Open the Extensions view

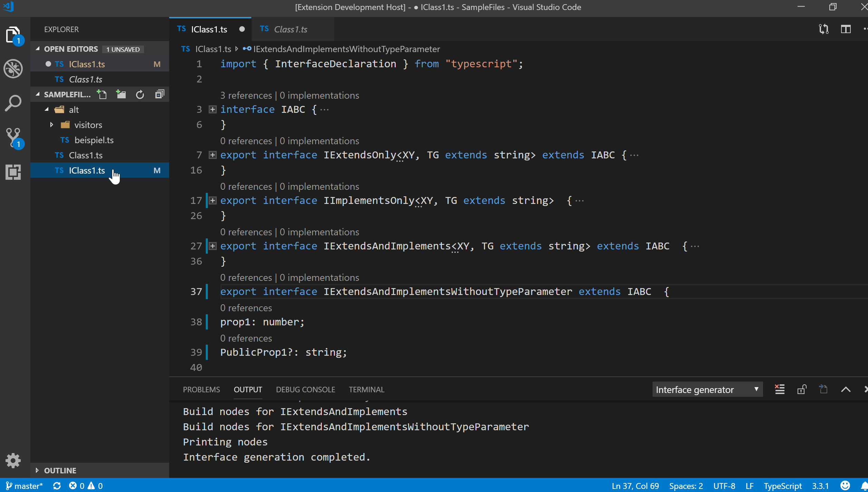(x=13, y=171)
